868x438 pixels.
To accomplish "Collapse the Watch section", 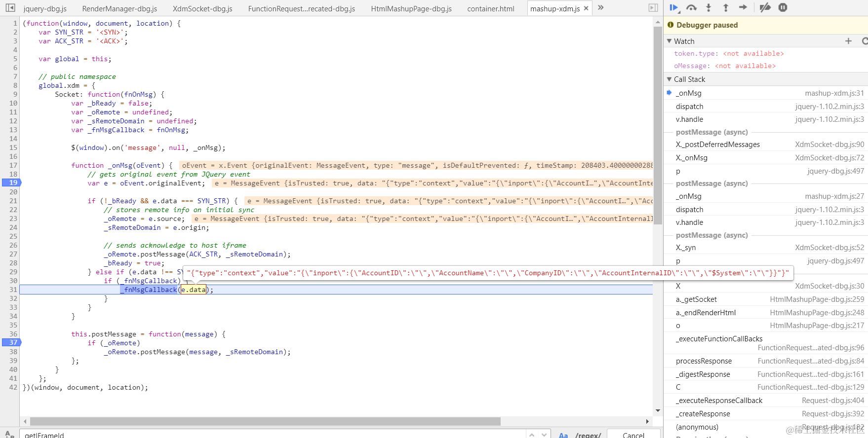I will pos(670,41).
